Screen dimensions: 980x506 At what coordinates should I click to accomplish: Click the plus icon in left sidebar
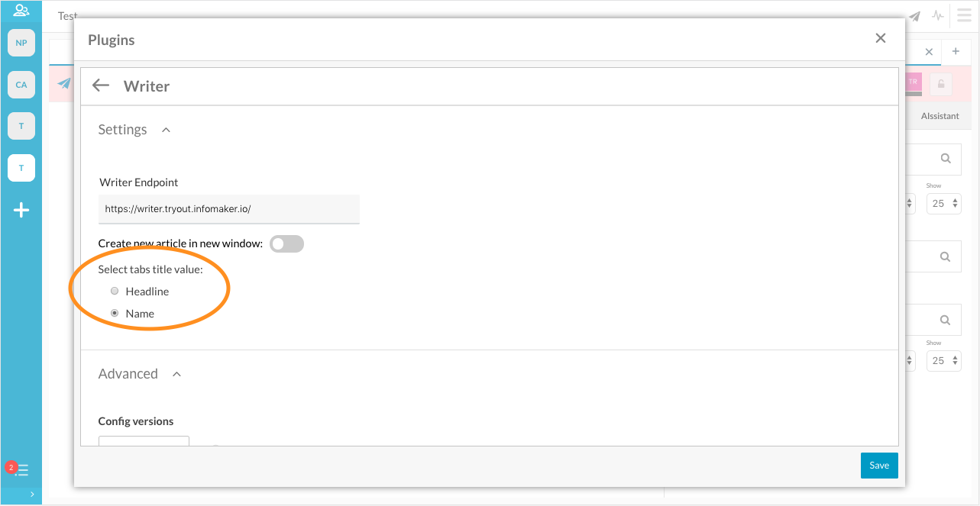point(21,210)
